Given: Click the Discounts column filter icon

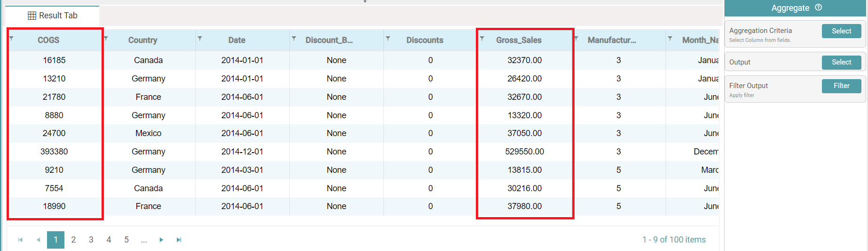Looking at the screenshot, I should click(388, 39).
